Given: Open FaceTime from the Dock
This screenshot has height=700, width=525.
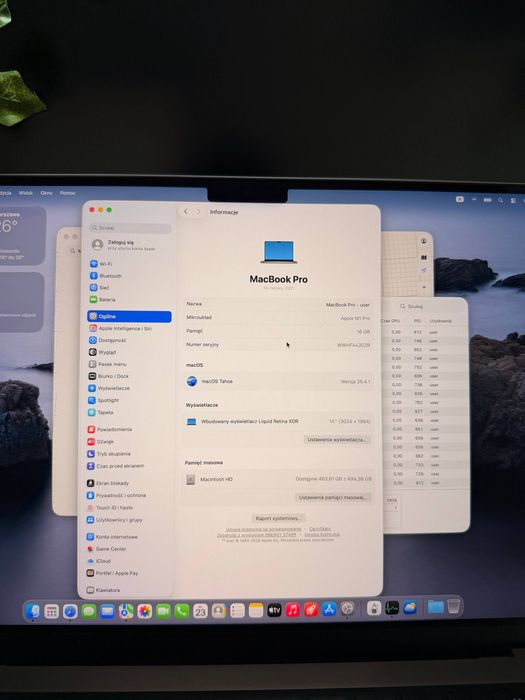Looking at the screenshot, I should click(x=163, y=611).
